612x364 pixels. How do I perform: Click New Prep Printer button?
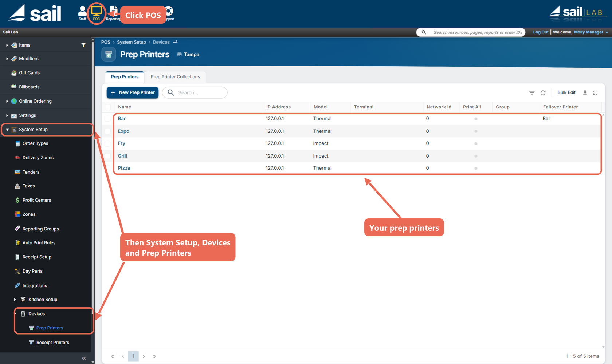[x=133, y=92]
